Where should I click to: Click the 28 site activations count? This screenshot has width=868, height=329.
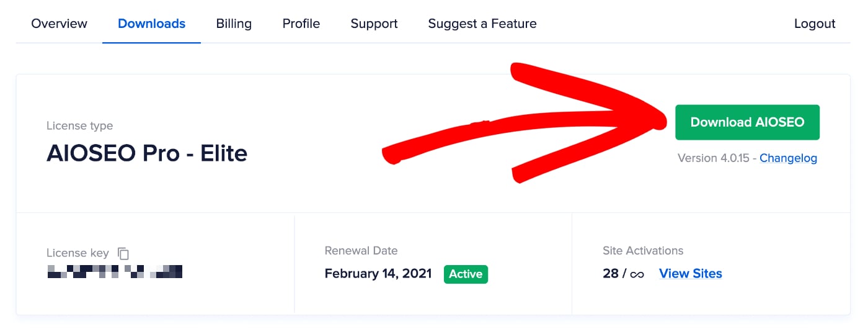611,274
